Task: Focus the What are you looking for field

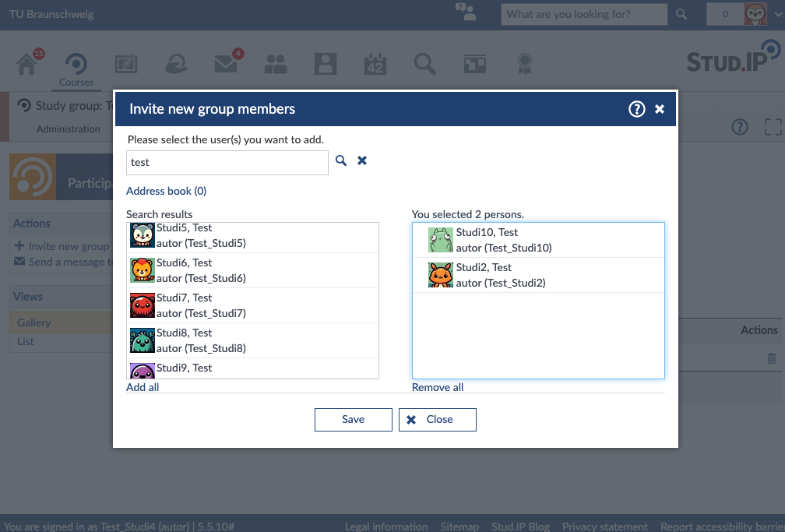Action: [x=584, y=14]
